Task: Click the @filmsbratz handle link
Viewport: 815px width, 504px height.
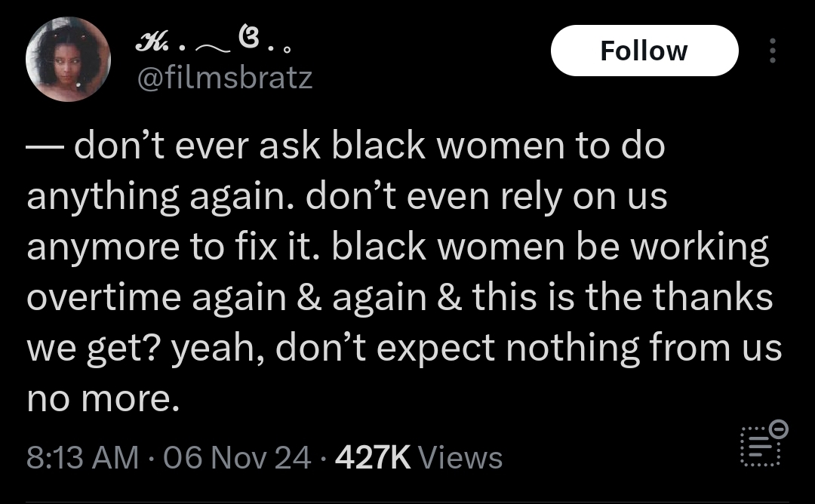Action: pos(223,78)
